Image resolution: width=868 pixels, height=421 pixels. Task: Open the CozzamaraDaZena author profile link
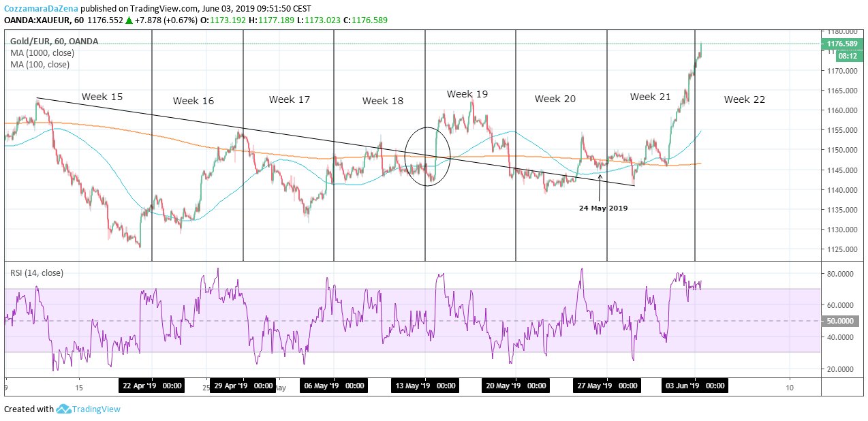[42, 9]
